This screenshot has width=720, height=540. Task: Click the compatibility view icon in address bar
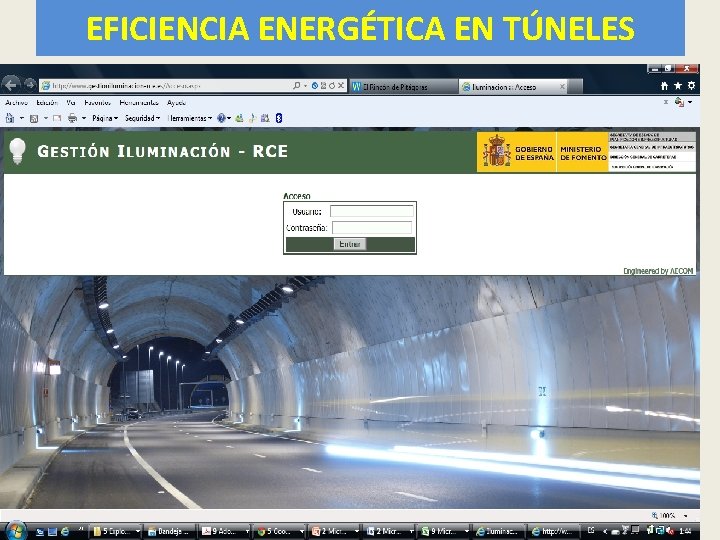(323, 85)
